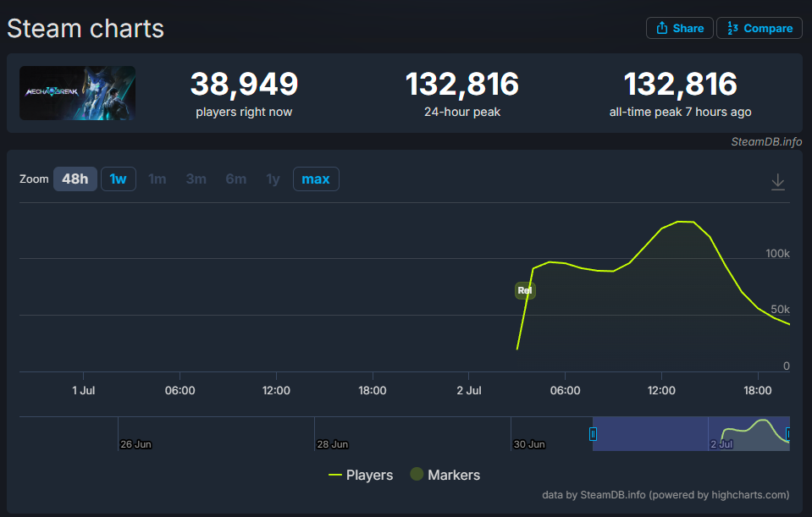This screenshot has height=517, width=812.
Task: Select the 48h zoom range
Action: tap(75, 179)
